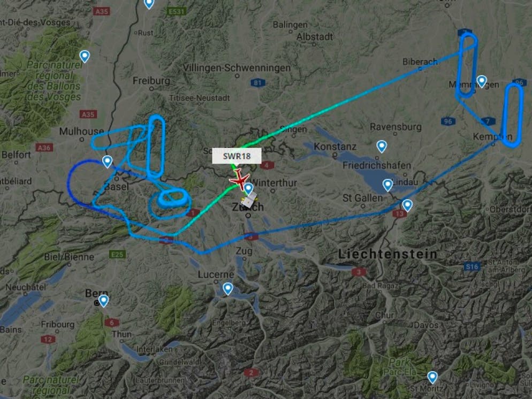Click the A35 road marker near Mulhouse
Image resolution: width=532 pixels, height=399 pixels.
(x=88, y=114)
